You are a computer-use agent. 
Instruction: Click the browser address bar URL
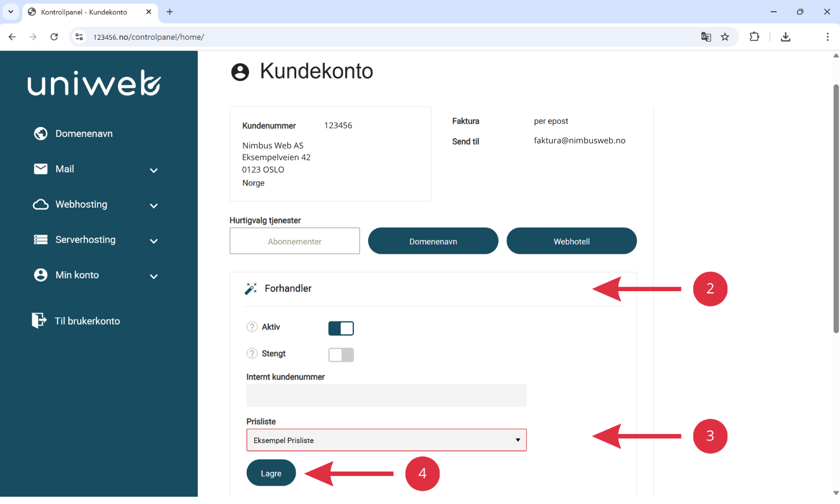click(148, 37)
